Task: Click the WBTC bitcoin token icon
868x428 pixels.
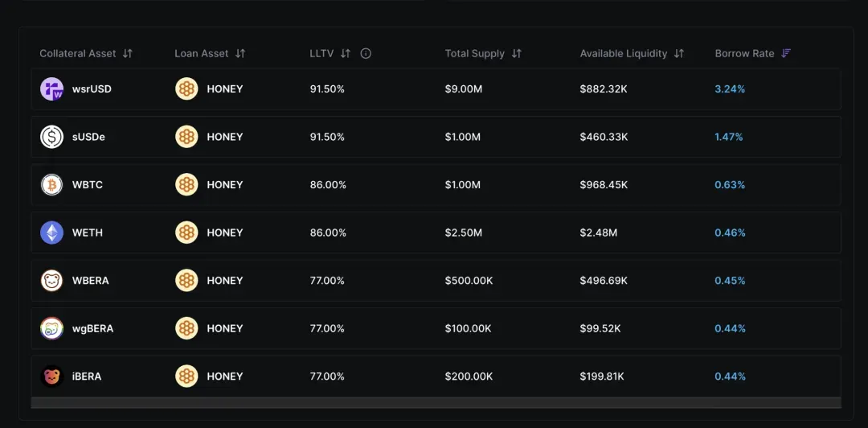Action: (51, 185)
